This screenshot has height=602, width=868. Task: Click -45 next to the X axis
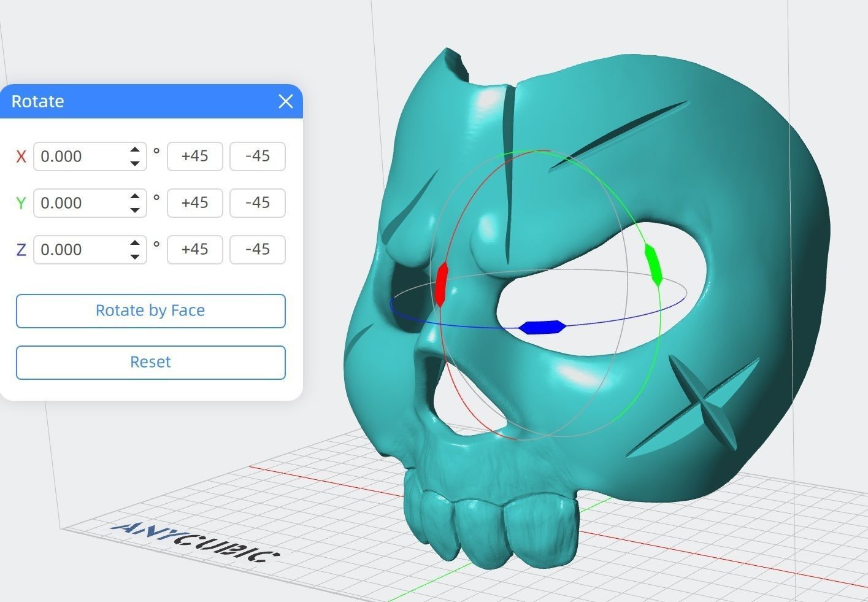257,156
